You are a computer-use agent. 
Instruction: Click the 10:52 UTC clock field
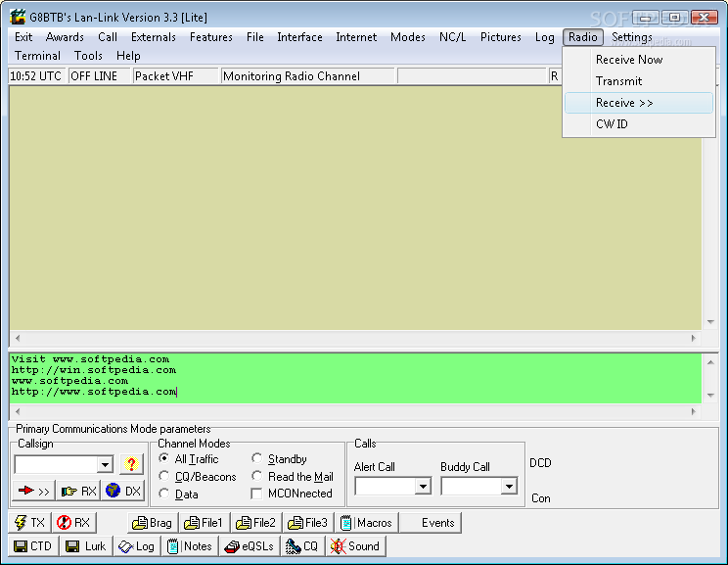[x=36, y=76]
